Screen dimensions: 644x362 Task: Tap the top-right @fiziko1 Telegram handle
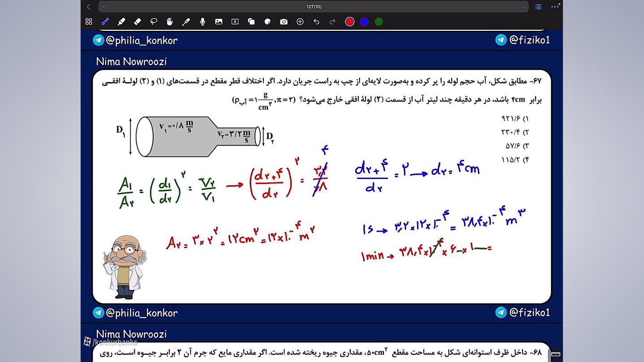[x=529, y=40]
